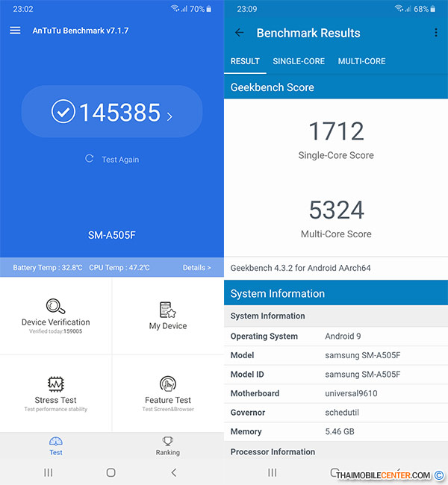Viewport: 448px width, 485px height.
Task: Open My Device icon
Action: tap(168, 310)
